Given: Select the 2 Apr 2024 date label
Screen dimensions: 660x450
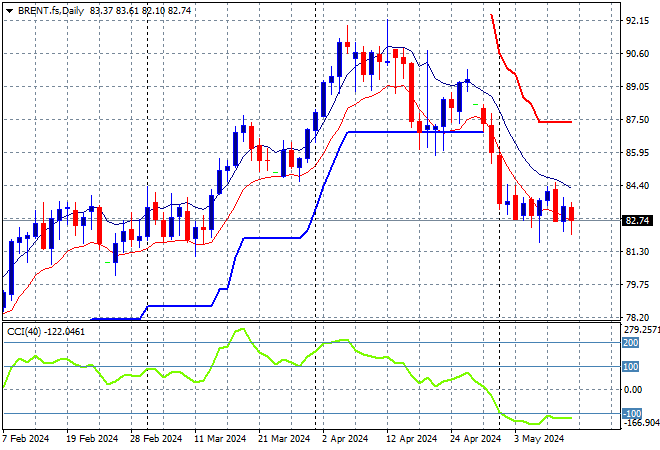Looking at the screenshot, I should 346,439.
